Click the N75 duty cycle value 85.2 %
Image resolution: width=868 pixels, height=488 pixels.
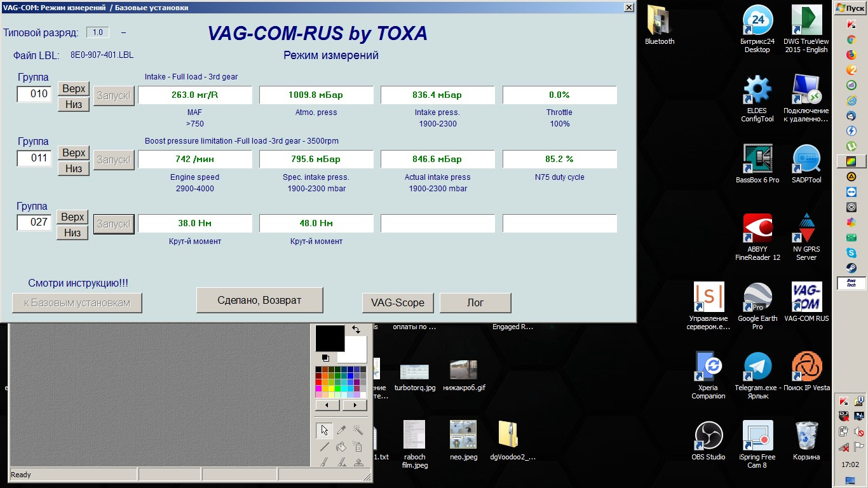click(559, 159)
